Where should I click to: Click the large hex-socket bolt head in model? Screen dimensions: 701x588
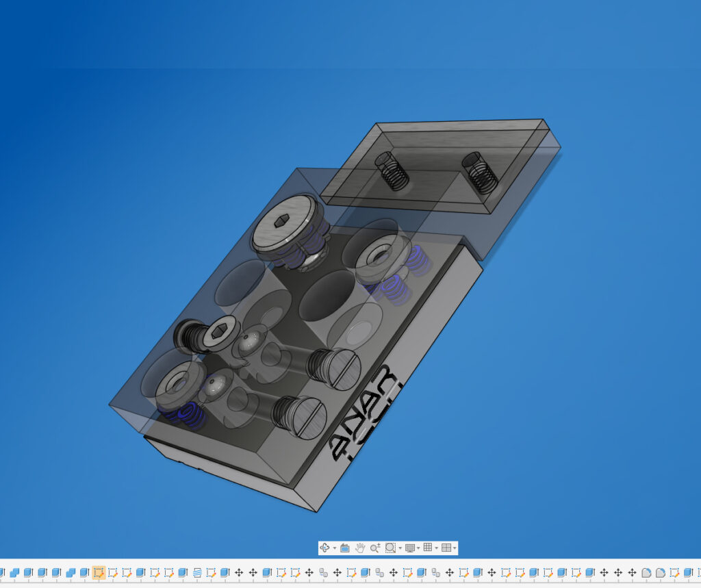tap(284, 222)
